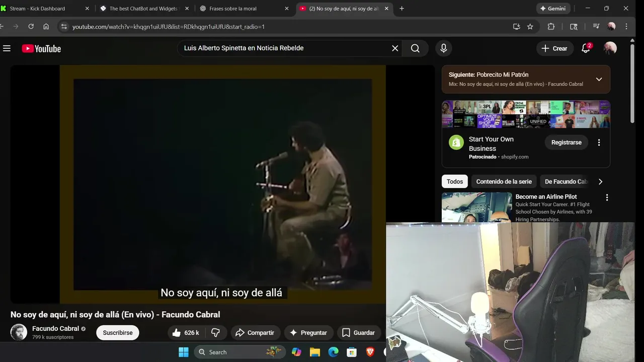The height and width of the screenshot is (362, 644).
Task: Show more filter chips with arrow
Action: [x=600, y=182]
